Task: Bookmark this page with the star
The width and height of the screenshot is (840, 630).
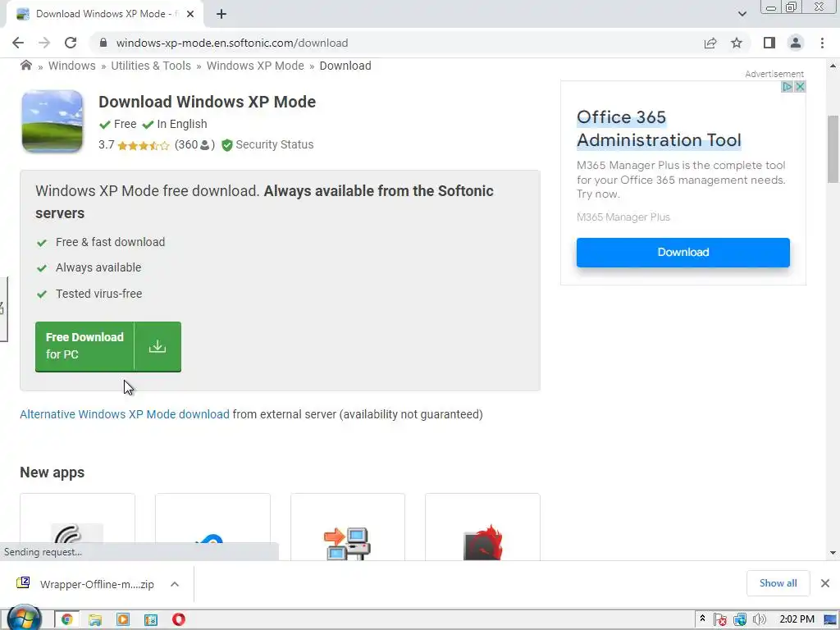Action: click(737, 43)
